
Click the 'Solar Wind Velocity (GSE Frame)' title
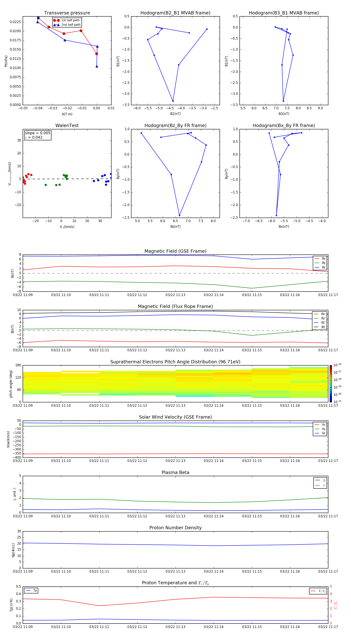(x=175, y=417)
